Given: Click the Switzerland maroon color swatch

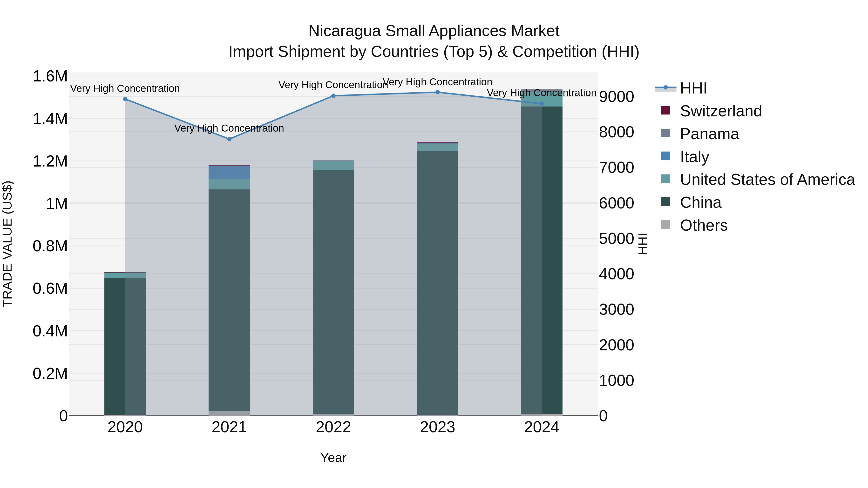Looking at the screenshot, I should (x=665, y=110).
